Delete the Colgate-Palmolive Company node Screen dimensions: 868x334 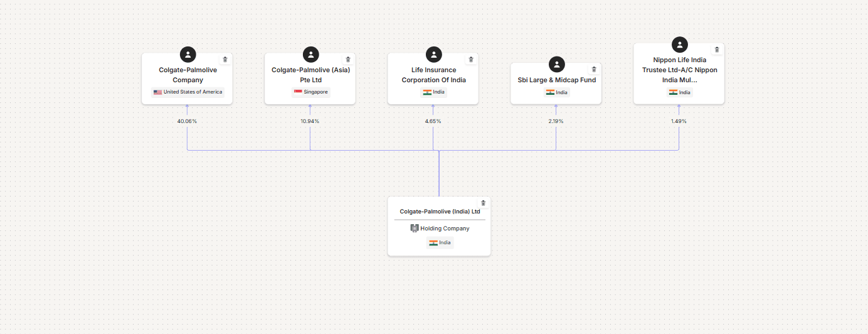coord(225,60)
